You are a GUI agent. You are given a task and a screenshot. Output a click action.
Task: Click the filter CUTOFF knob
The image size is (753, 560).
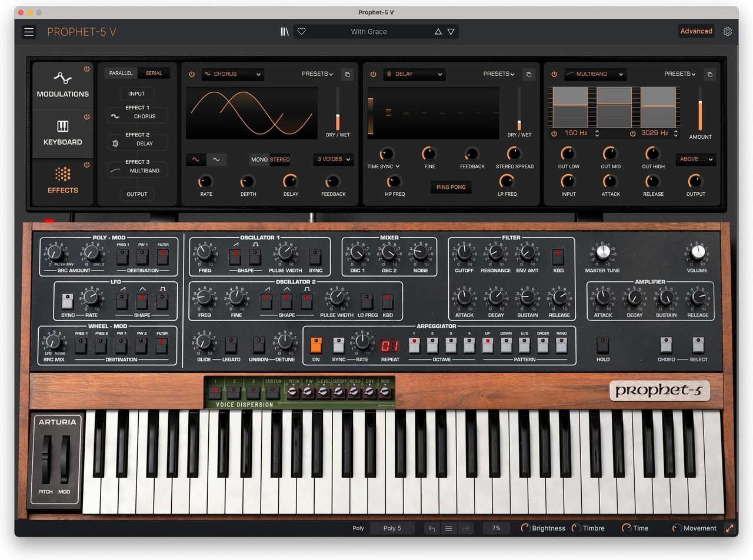[464, 253]
